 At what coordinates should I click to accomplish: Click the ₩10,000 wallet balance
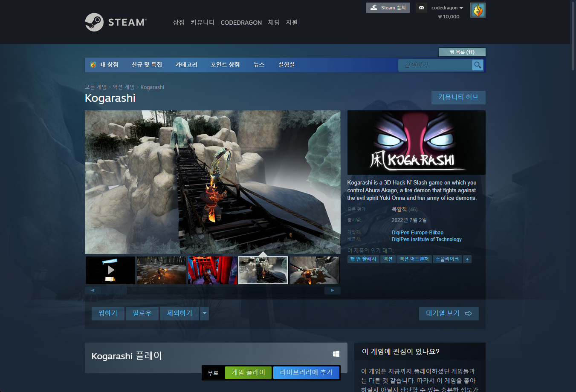point(449,17)
